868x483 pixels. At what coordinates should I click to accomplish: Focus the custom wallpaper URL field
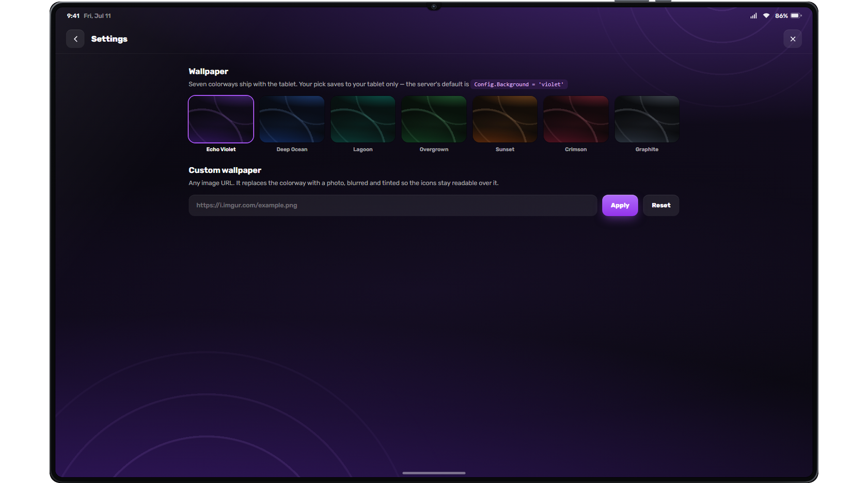coord(392,205)
